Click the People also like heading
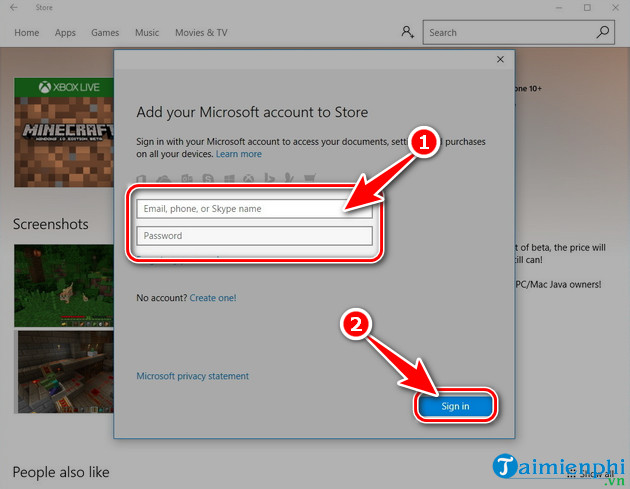630x489 pixels. (x=61, y=472)
